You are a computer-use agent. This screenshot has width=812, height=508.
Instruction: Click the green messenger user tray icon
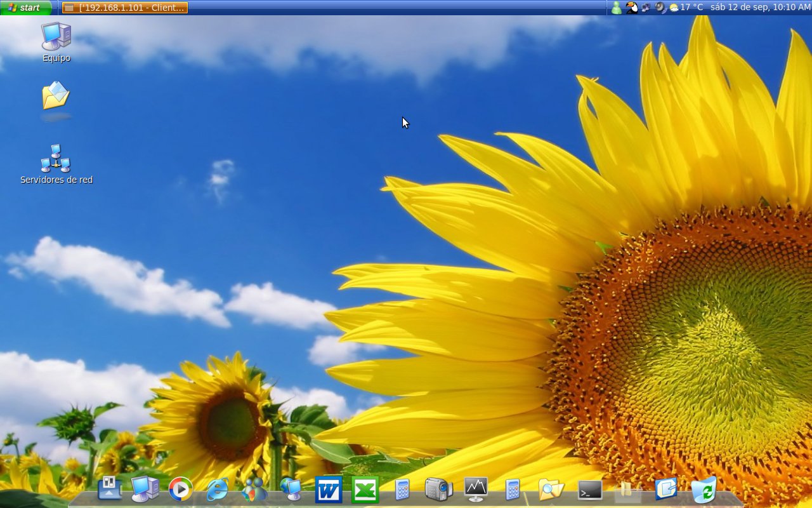[616, 8]
